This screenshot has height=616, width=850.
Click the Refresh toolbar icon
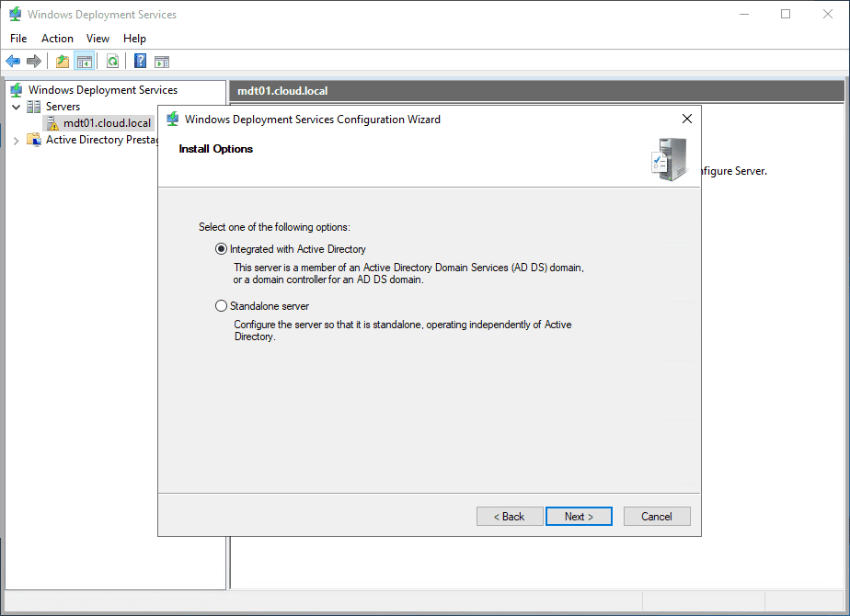tap(112, 62)
